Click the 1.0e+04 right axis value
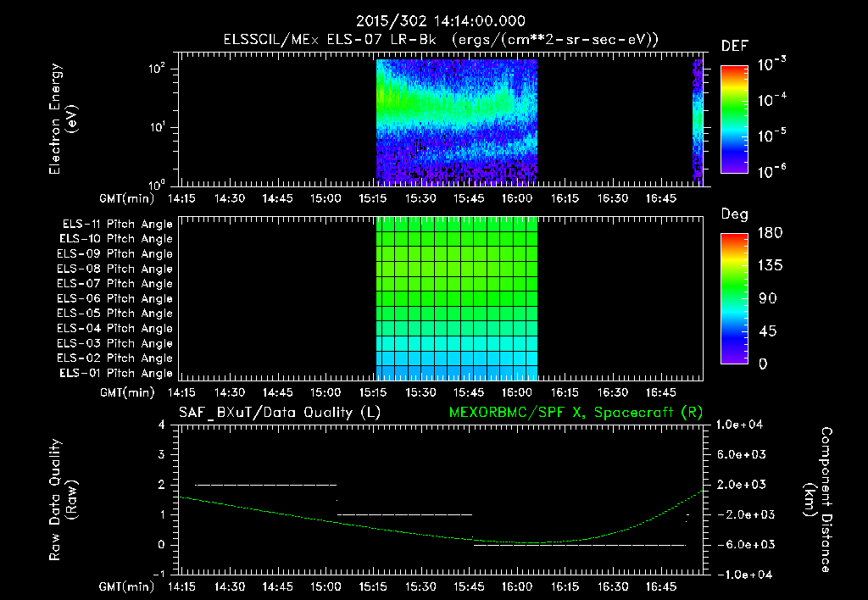This screenshot has width=868, height=600. (739, 425)
